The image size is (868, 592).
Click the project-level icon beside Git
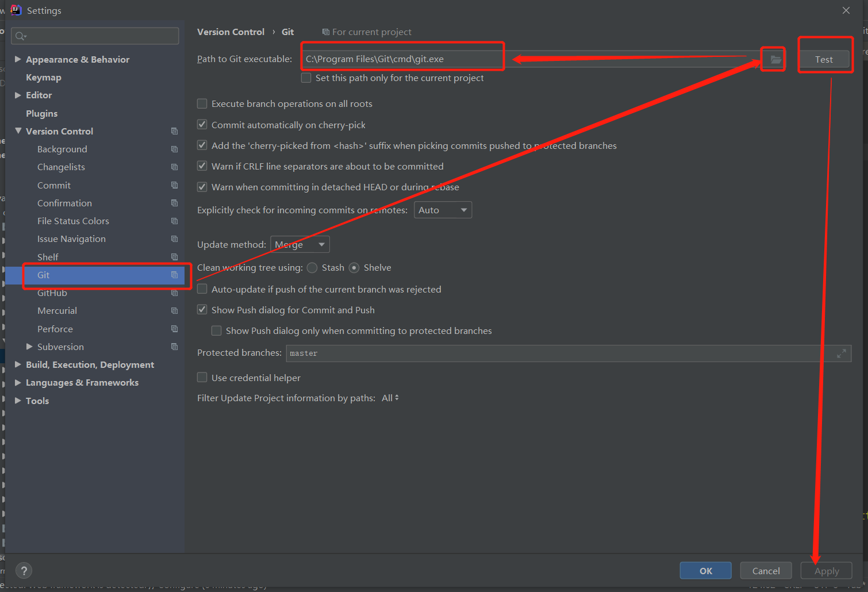point(174,275)
